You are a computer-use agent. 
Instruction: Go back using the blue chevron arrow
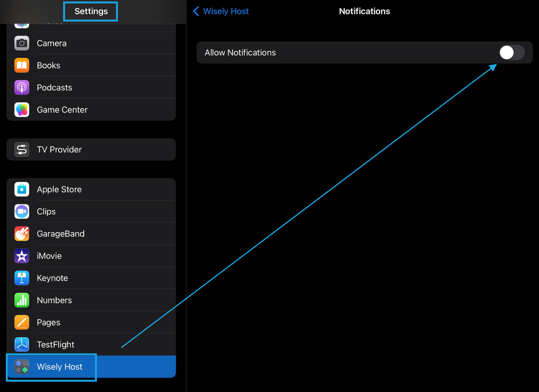tap(196, 11)
